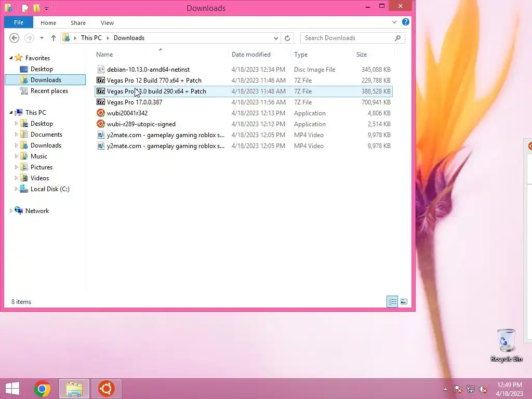Refresh the Downloads folder view
532x399 pixels.
coord(287,38)
